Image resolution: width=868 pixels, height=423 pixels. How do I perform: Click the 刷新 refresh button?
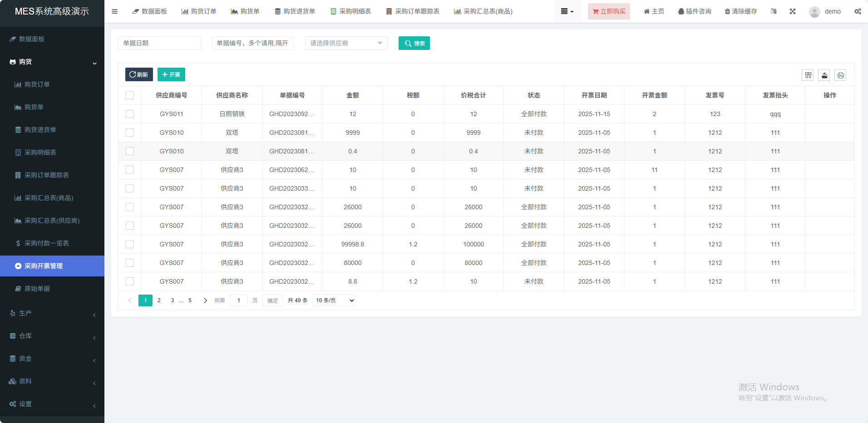[139, 74]
